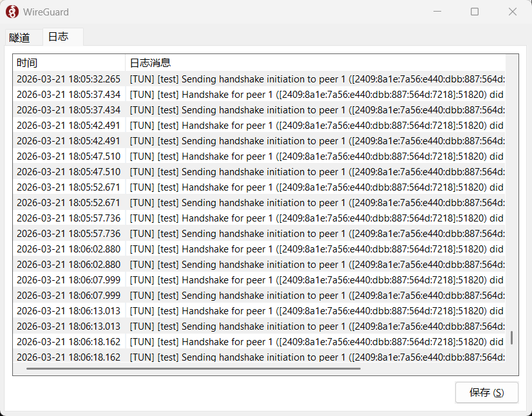
Task: Highlight the Sending handshake entry at 18:05:52.671
Action: [x=258, y=203]
